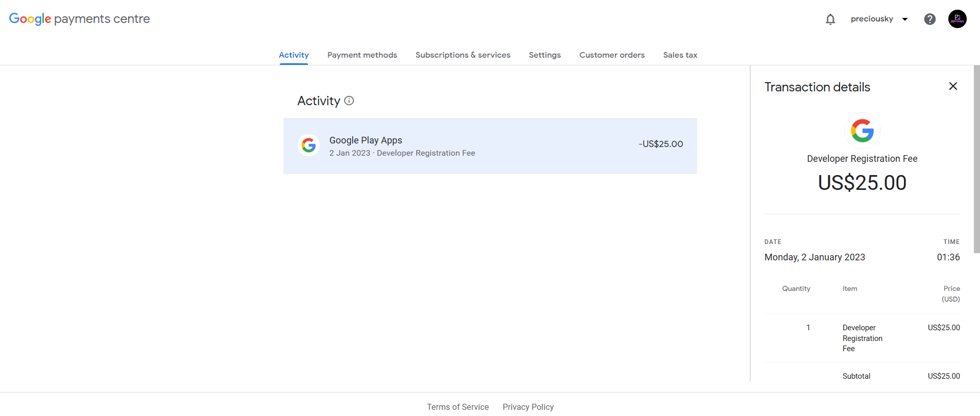Click the Activity info icon

[349, 101]
